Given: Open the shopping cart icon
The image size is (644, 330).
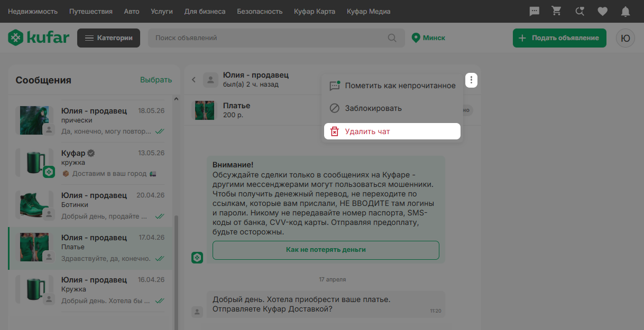Looking at the screenshot, I should pos(556,11).
